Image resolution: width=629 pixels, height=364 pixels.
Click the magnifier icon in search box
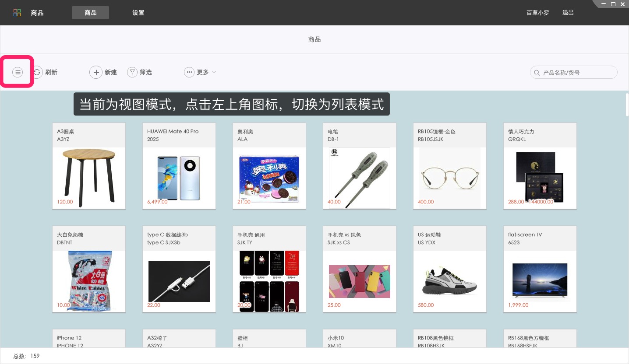coord(537,73)
